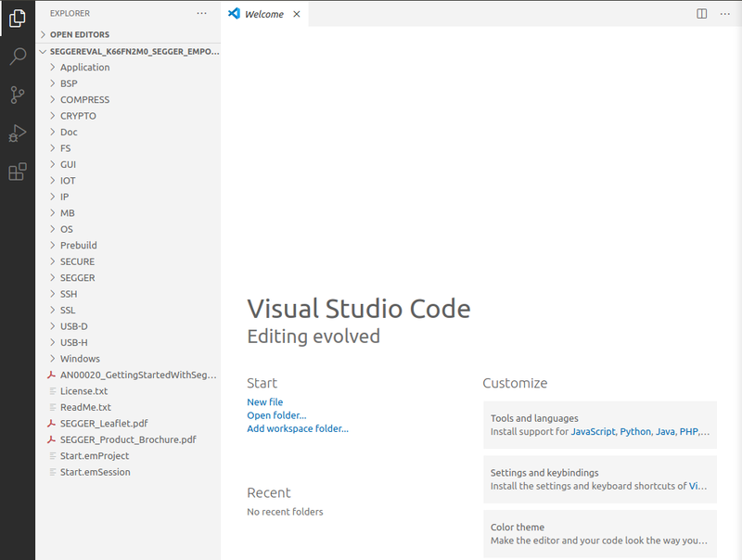Open the editor More Actions ellipsis
The height and width of the screenshot is (560, 742).
[725, 14]
